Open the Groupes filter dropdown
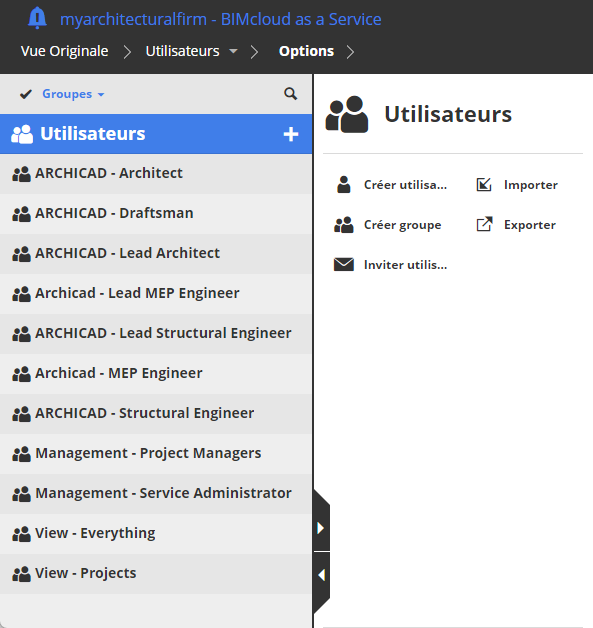The width and height of the screenshot is (593, 628). click(73, 94)
